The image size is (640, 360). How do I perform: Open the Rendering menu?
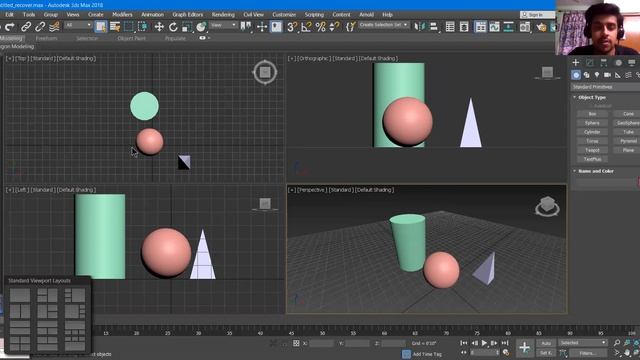(x=223, y=15)
